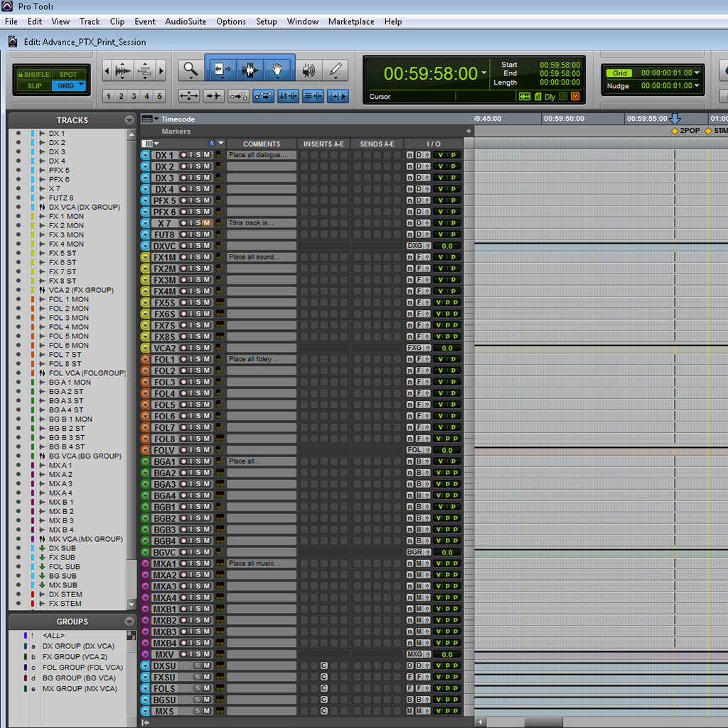
Task: Select the Trim tool
Action: [x=222, y=69]
